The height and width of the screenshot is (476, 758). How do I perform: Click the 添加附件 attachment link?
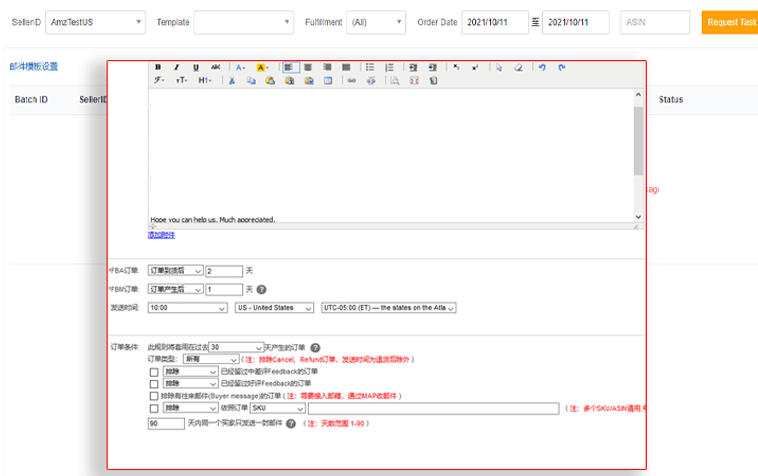(x=161, y=235)
